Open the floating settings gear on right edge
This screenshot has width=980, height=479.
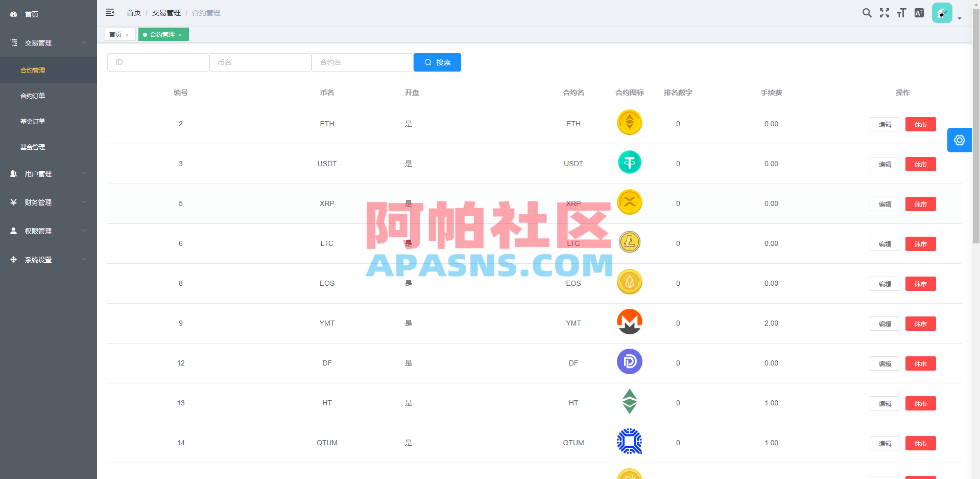point(959,140)
